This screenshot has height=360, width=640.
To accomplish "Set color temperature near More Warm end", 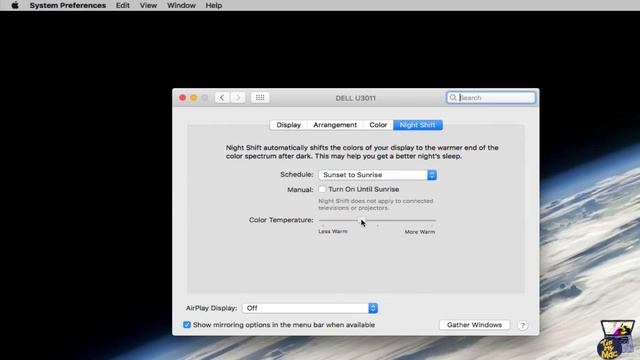I will pyautogui.click(x=432, y=220).
